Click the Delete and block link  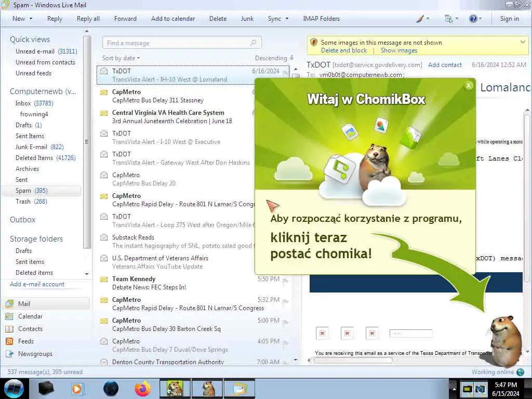pyautogui.click(x=344, y=50)
